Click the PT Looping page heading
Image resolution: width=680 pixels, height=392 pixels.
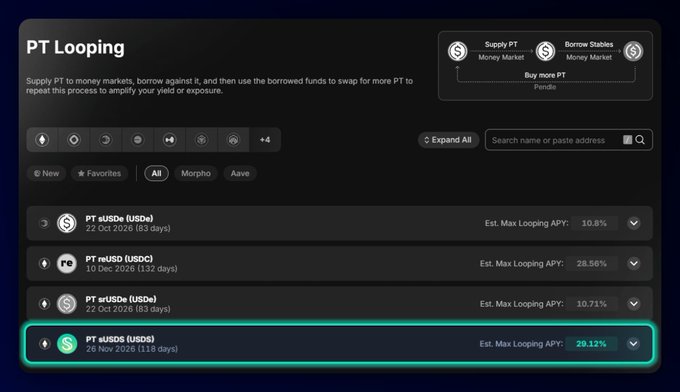tap(75, 48)
